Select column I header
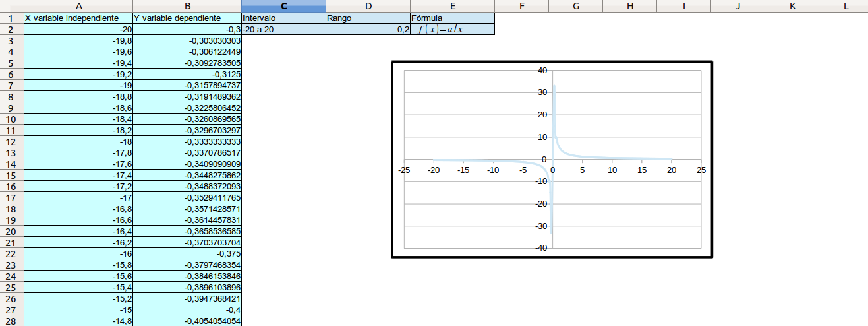The image size is (868, 326). click(x=684, y=6)
